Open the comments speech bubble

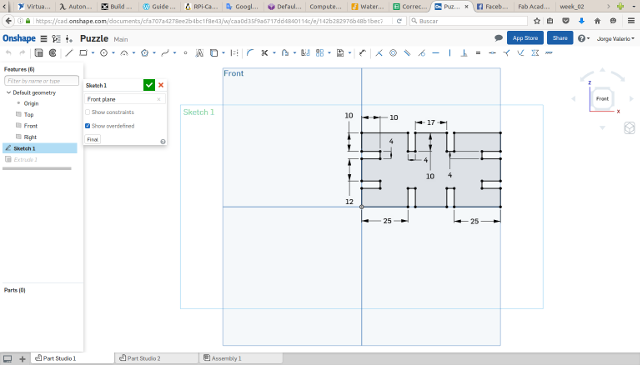(498, 38)
